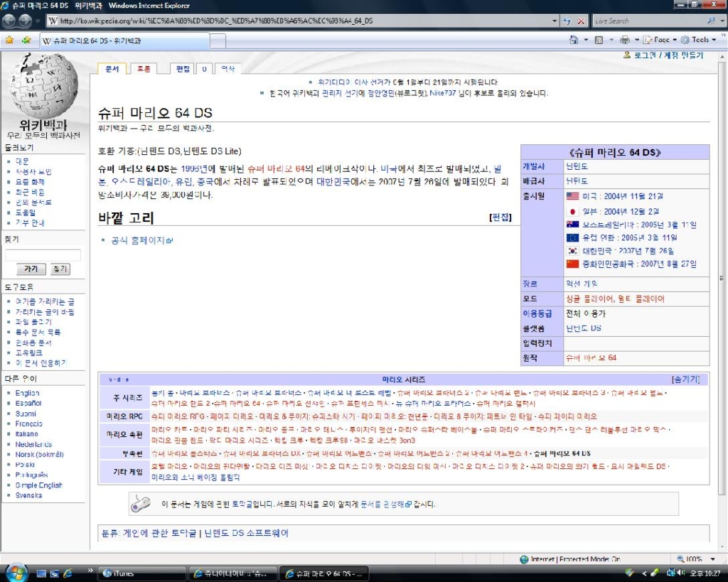Open a new blank browser tab
This screenshot has height=582, width=728.
pos(218,41)
